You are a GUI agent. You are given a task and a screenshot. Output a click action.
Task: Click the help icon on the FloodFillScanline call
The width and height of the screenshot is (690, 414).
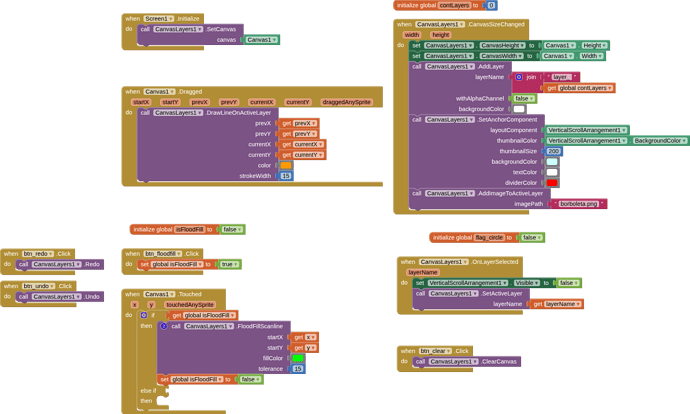(164, 326)
